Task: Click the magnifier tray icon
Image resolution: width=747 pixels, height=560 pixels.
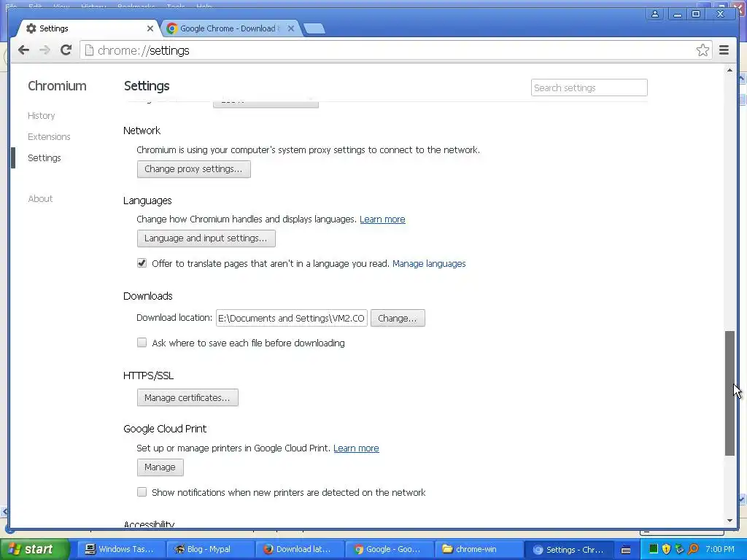Action: click(693, 549)
